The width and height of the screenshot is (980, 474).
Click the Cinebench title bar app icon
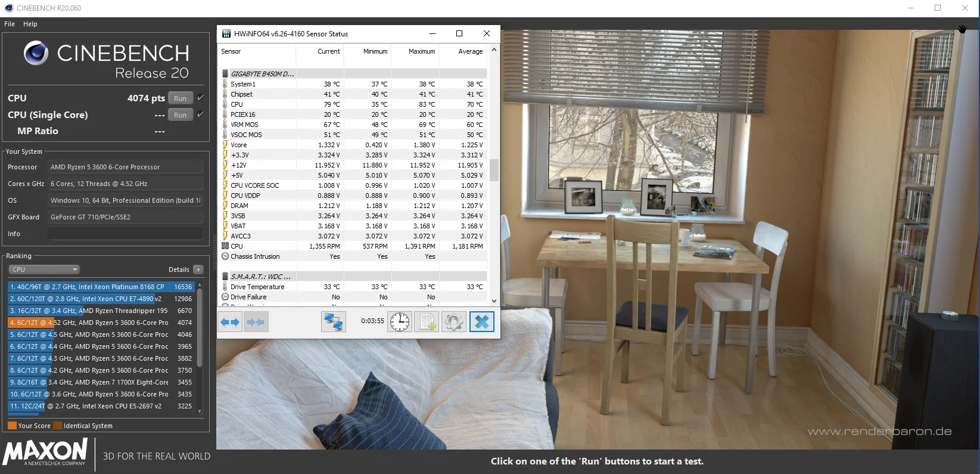8,8
